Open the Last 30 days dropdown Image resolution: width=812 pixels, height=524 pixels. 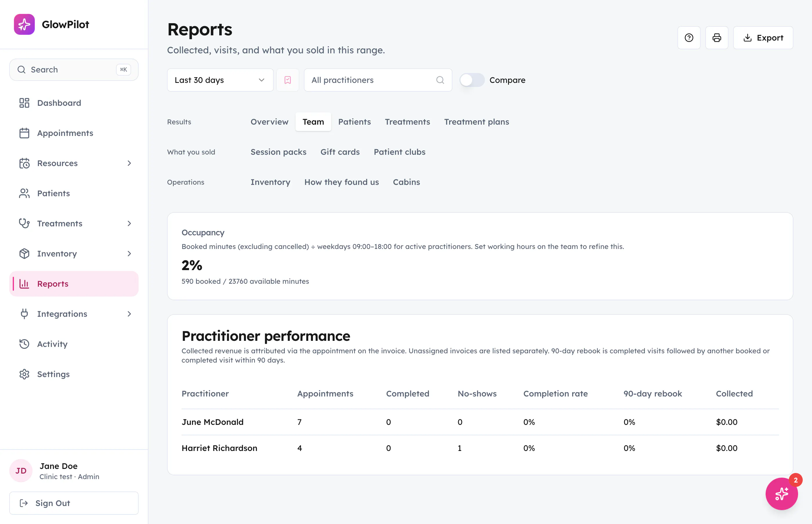click(220, 80)
